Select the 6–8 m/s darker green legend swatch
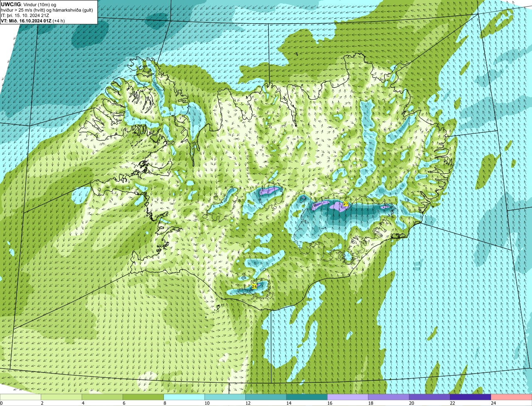Viewport: 532px width, 406px height. click(x=144, y=397)
